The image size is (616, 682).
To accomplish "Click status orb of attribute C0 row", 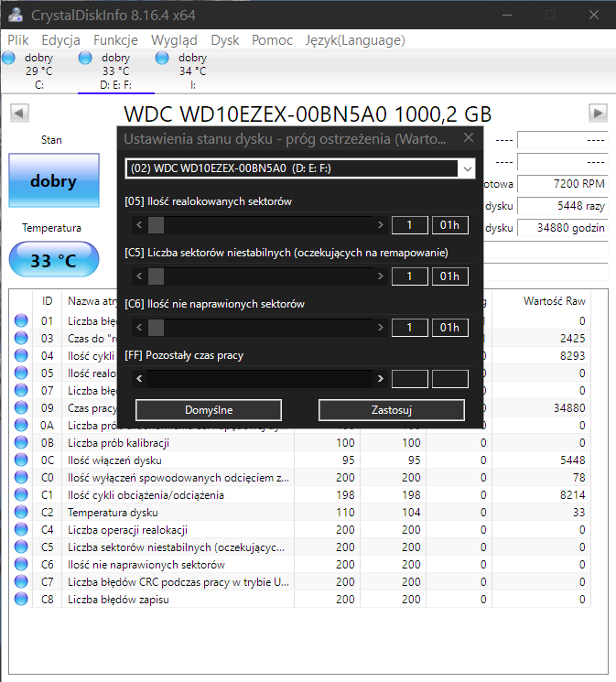I will 21,477.
